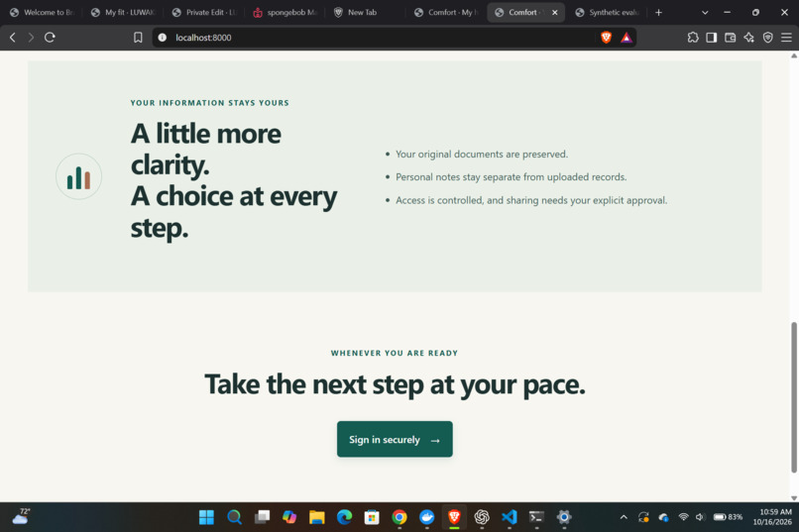This screenshot has width=799, height=532.
Task: Open the Brave Wallet icon
Action: [731, 38]
